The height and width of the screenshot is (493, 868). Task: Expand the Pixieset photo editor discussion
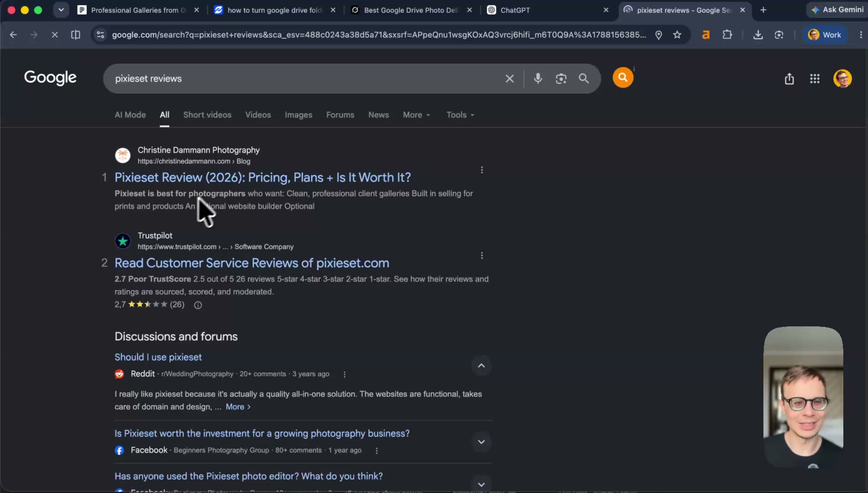pos(481,484)
